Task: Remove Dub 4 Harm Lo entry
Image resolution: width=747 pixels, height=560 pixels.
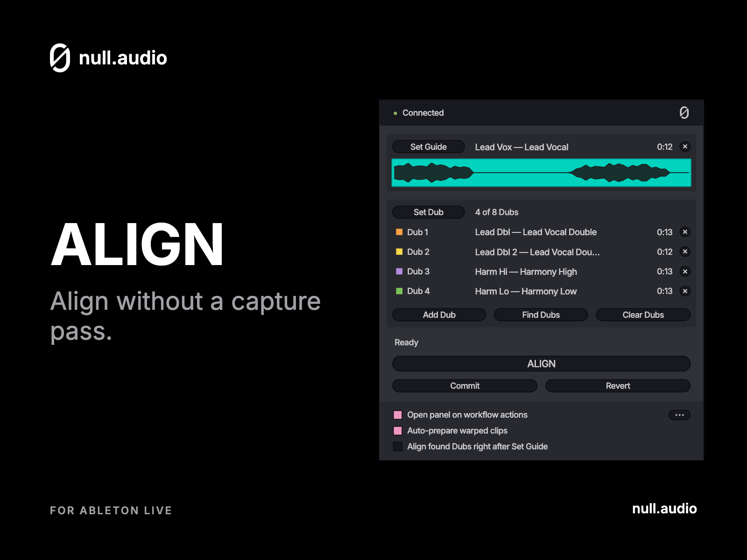Action: [x=685, y=291]
